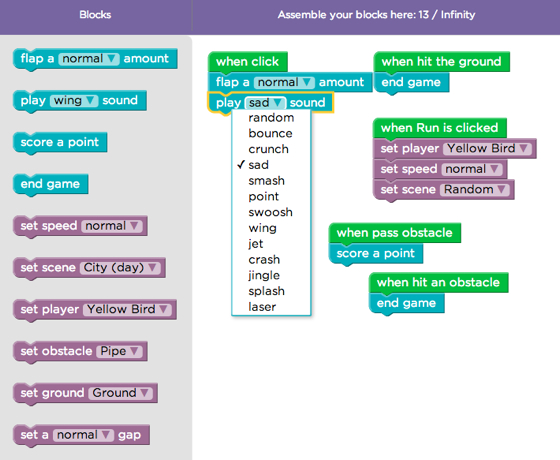560x460 pixels.
Task: Open the Ground type dropdown
Action: click(121, 393)
